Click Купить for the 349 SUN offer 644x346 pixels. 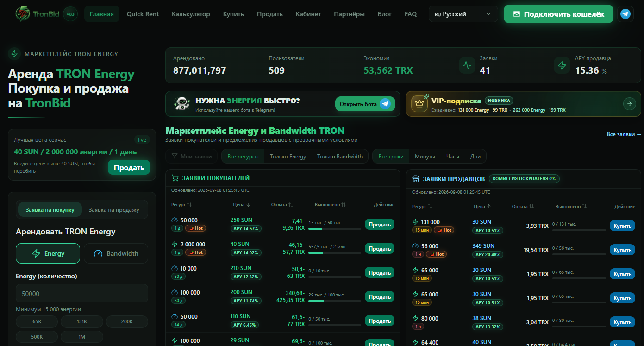tap(622, 250)
